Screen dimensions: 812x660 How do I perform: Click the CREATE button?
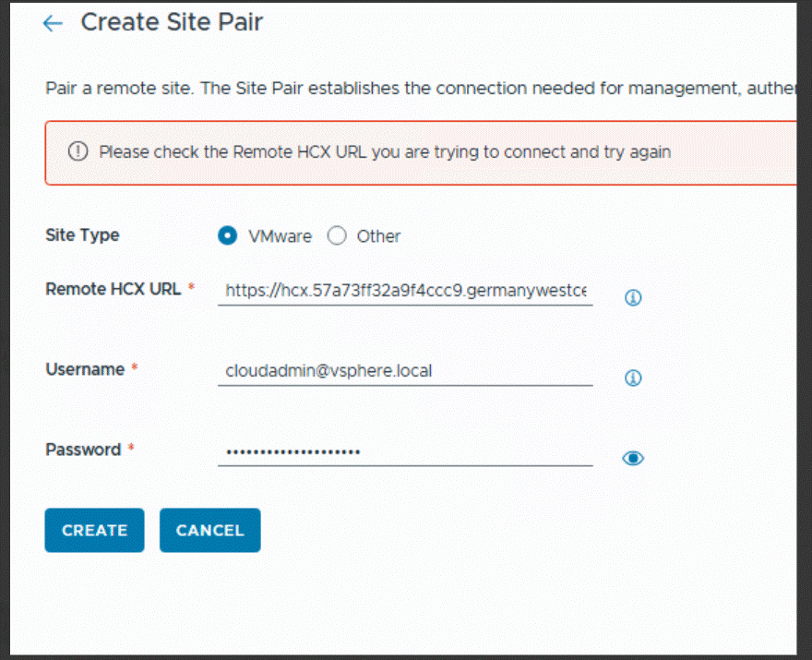coord(95,530)
